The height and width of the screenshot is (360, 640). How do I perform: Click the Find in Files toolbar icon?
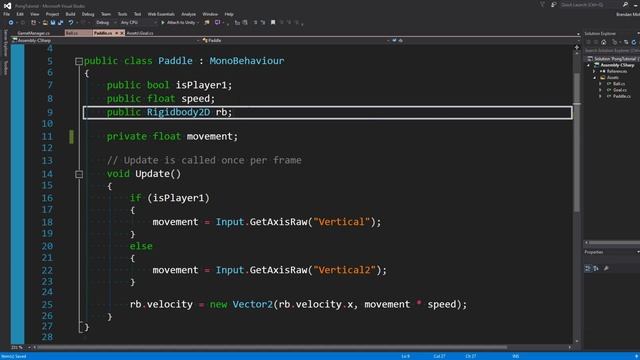pyautogui.click(x=207, y=22)
